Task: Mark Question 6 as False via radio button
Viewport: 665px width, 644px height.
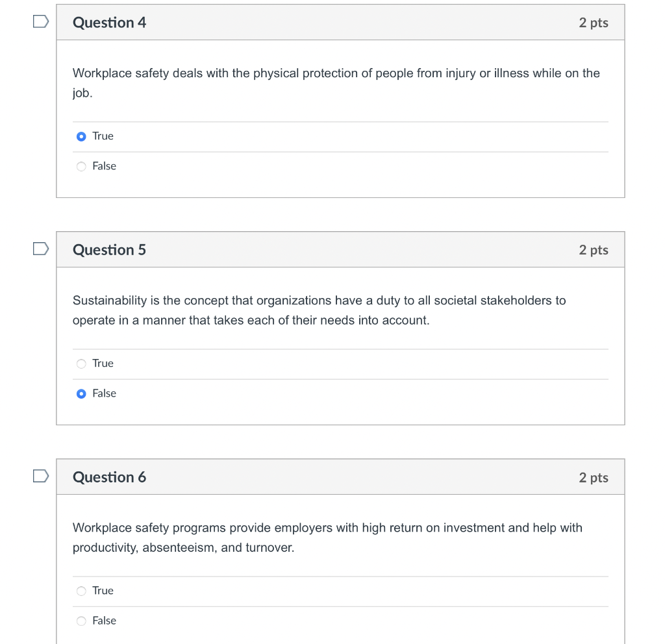Action: click(x=81, y=621)
